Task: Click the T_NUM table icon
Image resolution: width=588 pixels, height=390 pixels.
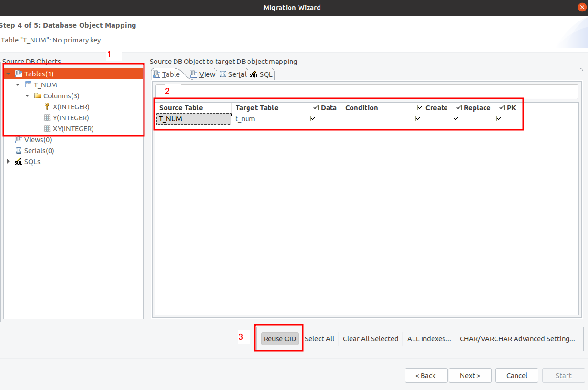Action: [28, 85]
